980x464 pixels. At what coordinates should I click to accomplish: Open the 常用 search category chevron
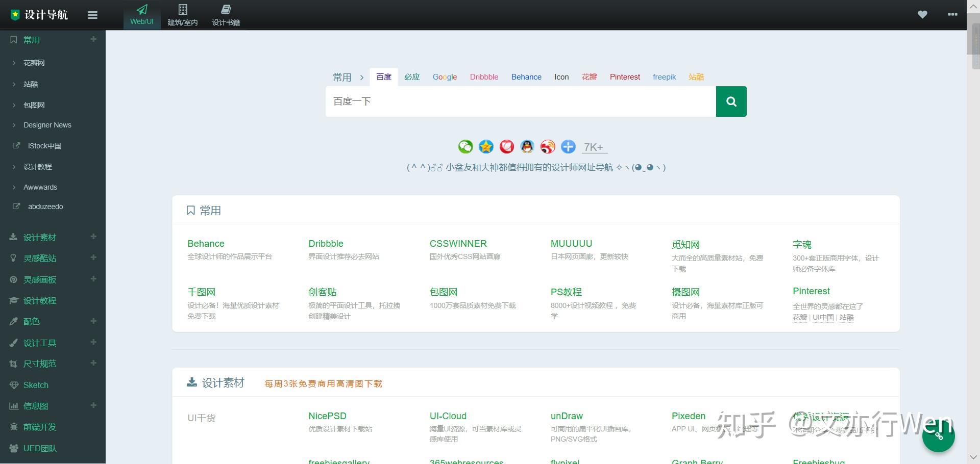click(362, 78)
